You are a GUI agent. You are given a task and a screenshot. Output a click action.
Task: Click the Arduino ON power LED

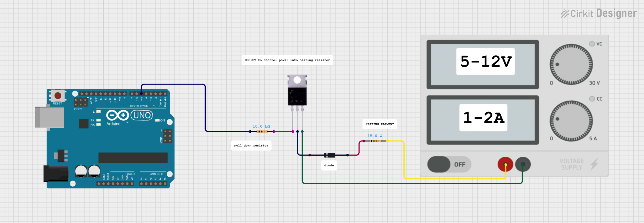tap(157, 120)
